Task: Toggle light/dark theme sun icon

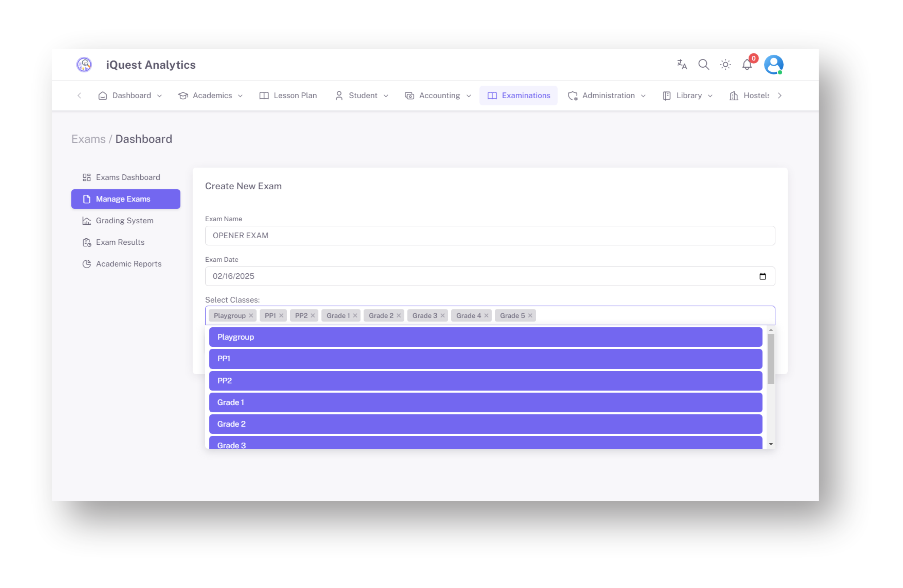Action: pos(725,64)
